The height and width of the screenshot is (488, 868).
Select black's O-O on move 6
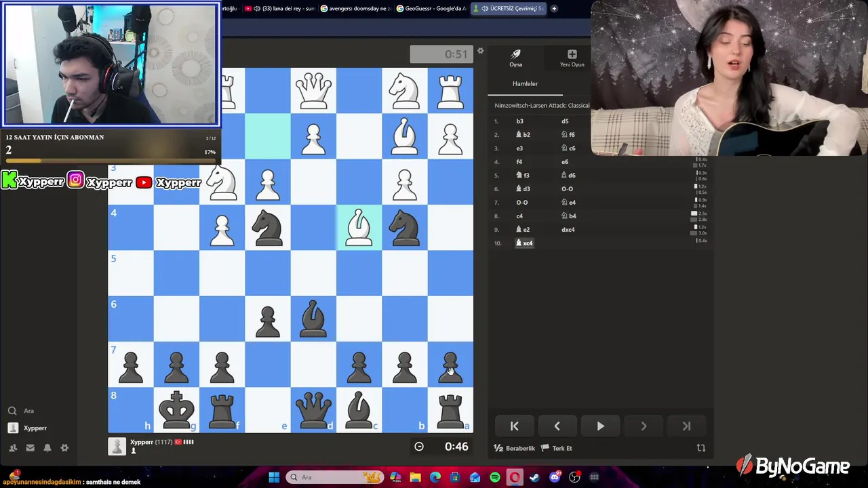(x=567, y=188)
